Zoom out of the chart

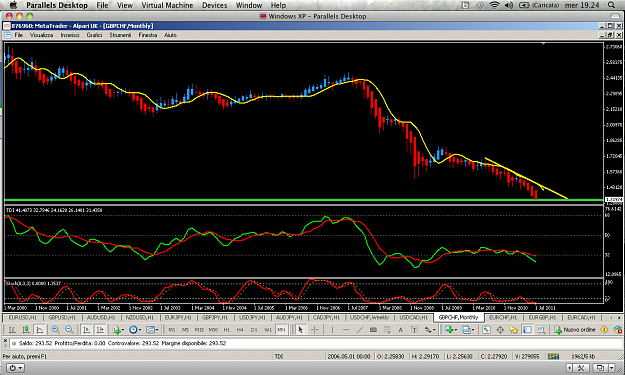click(x=69, y=330)
